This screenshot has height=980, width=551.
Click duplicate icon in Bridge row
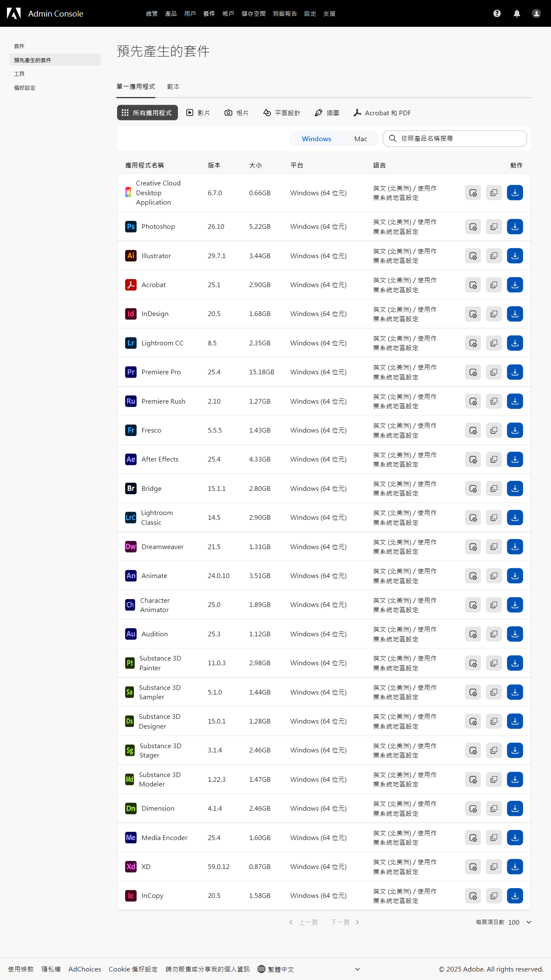pyautogui.click(x=494, y=488)
